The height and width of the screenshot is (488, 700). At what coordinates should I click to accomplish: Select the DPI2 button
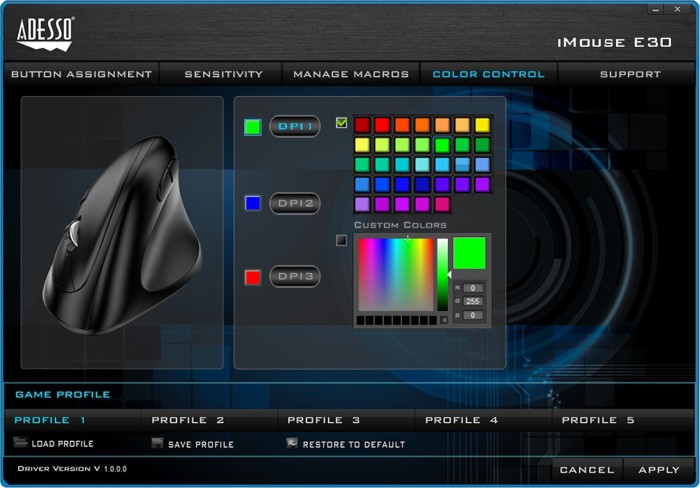(x=295, y=203)
